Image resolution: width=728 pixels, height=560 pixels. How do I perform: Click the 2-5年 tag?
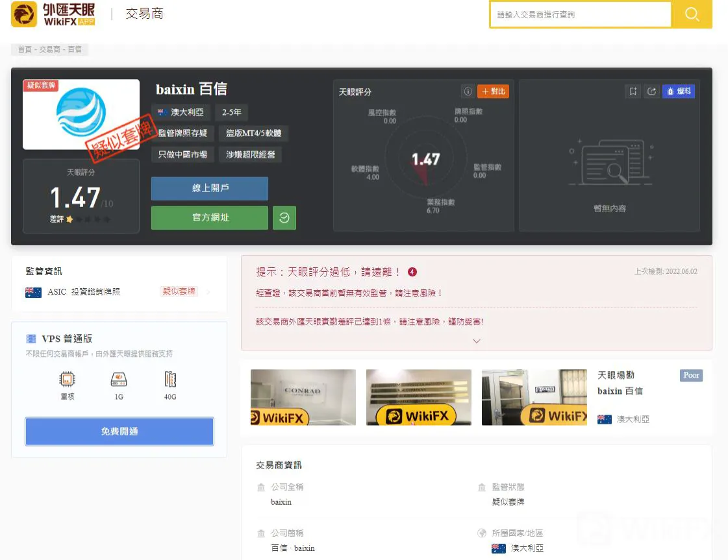tap(232, 112)
